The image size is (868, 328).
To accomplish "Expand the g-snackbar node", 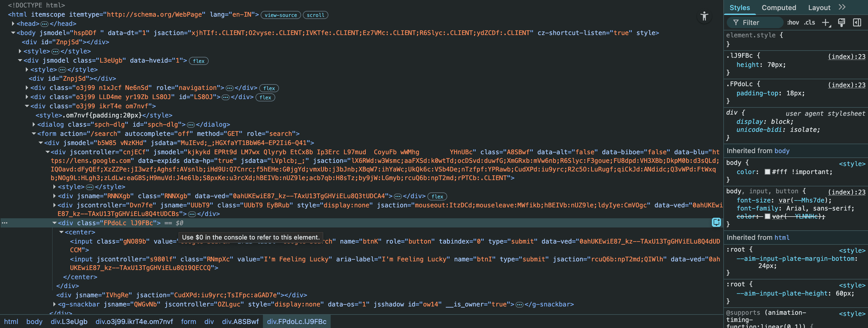I will 54,304.
